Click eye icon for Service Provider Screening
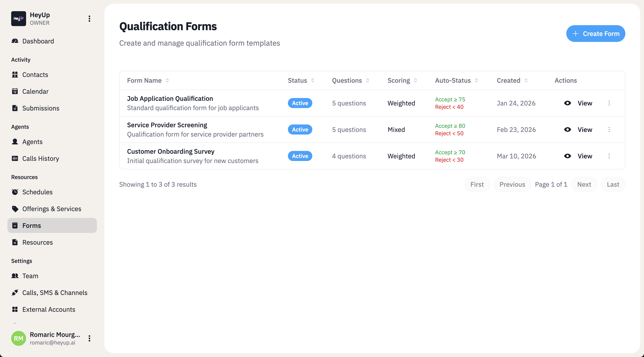The height and width of the screenshot is (357, 644). tap(567, 129)
